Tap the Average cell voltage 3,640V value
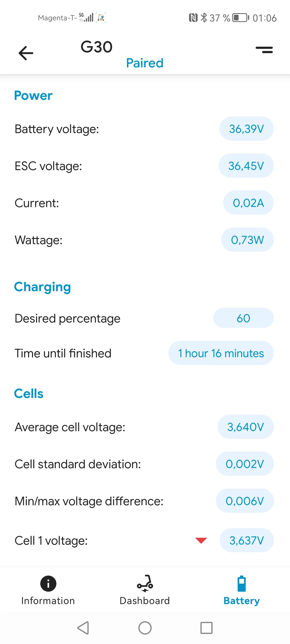290x644 pixels. coord(245,427)
